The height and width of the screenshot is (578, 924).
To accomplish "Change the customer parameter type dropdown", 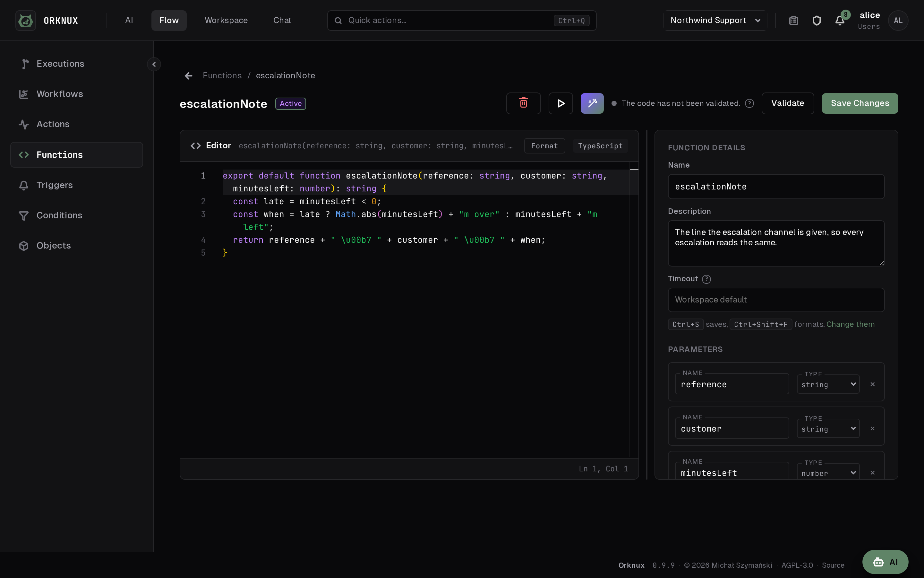I will click(x=828, y=429).
